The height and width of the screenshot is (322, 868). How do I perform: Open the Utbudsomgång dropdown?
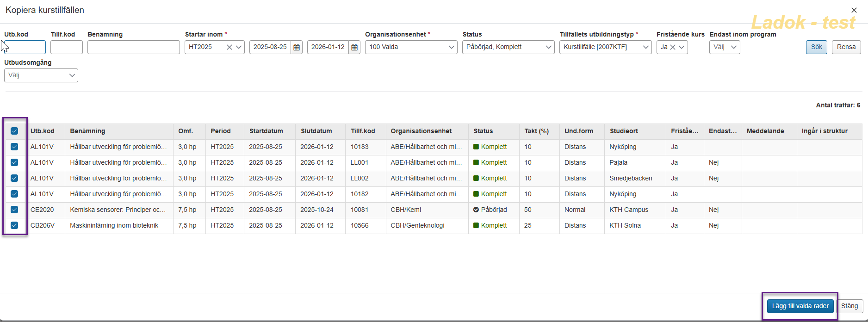pos(41,75)
